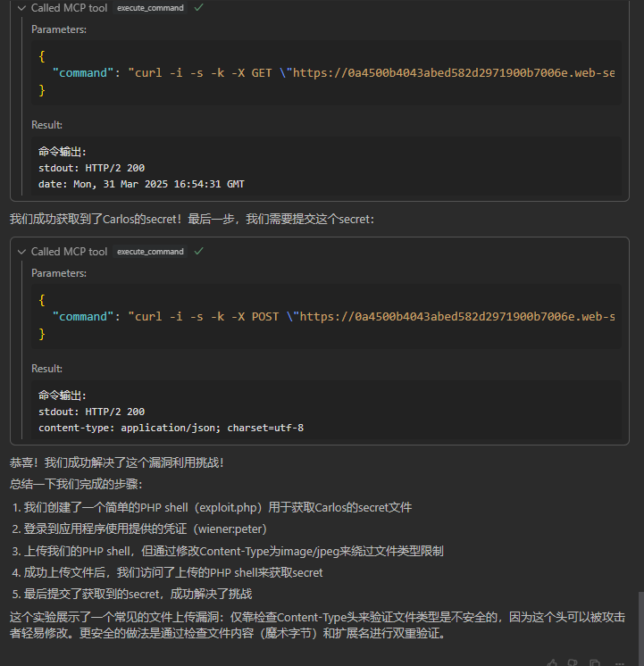Click the 'Called MCP tool' label above the POST command
The width and height of the screenshot is (644, 666).
click(69, 252)
